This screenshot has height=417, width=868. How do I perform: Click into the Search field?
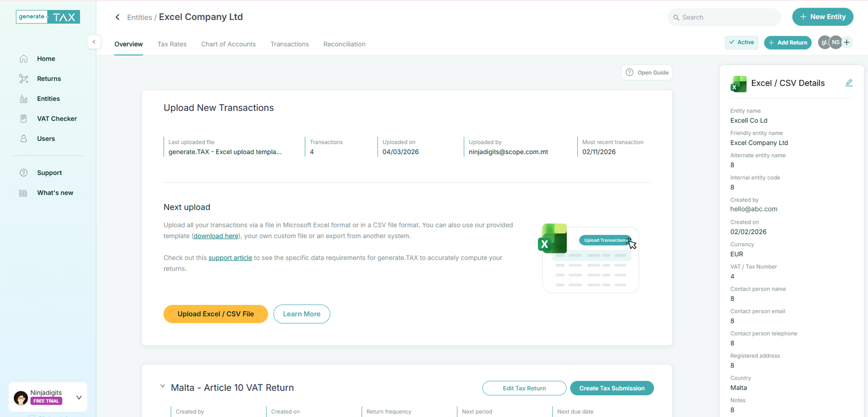[x=724, y=17]
